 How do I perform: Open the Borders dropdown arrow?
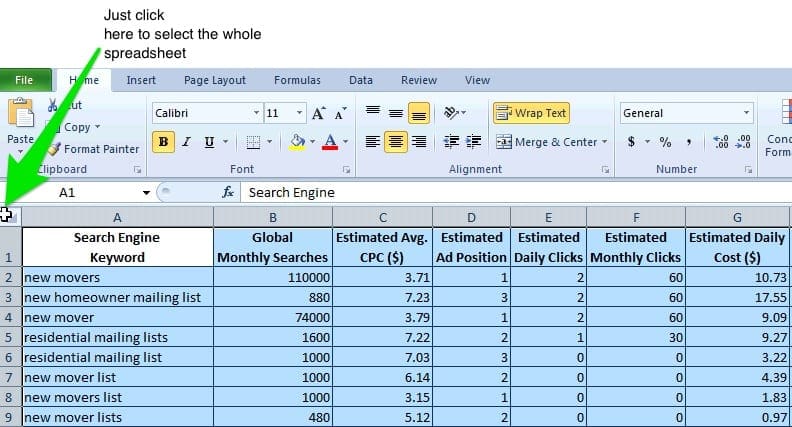[x=269, y=142]
